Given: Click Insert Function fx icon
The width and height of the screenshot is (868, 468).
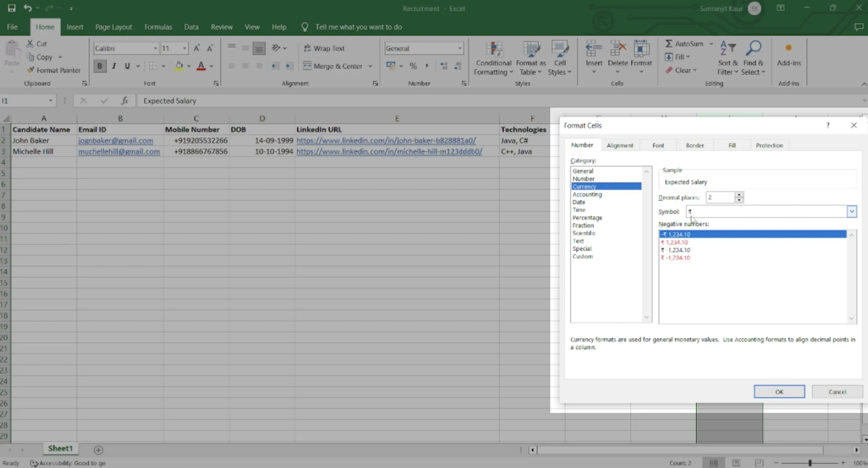Looking at the screenshot, I should 124,100.
